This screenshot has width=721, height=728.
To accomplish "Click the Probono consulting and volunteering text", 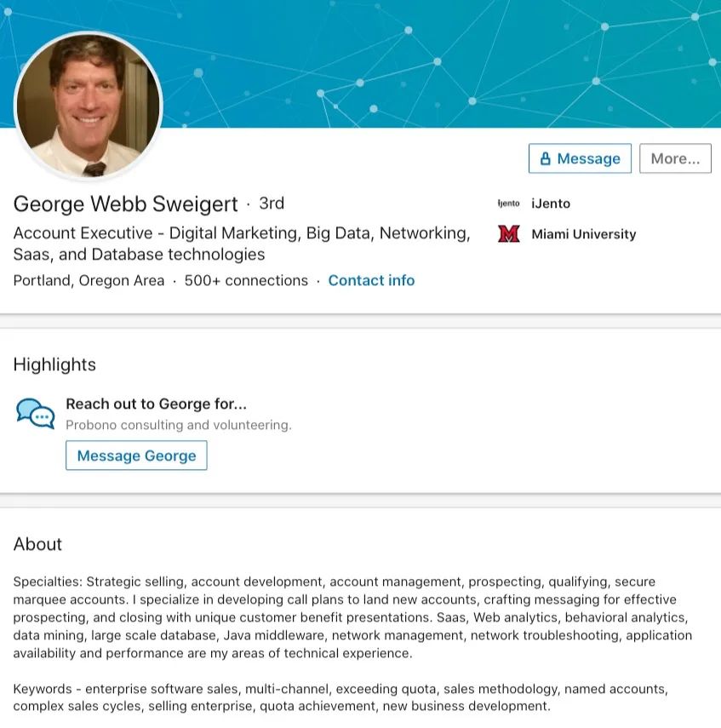I will (x=179, y=425).
